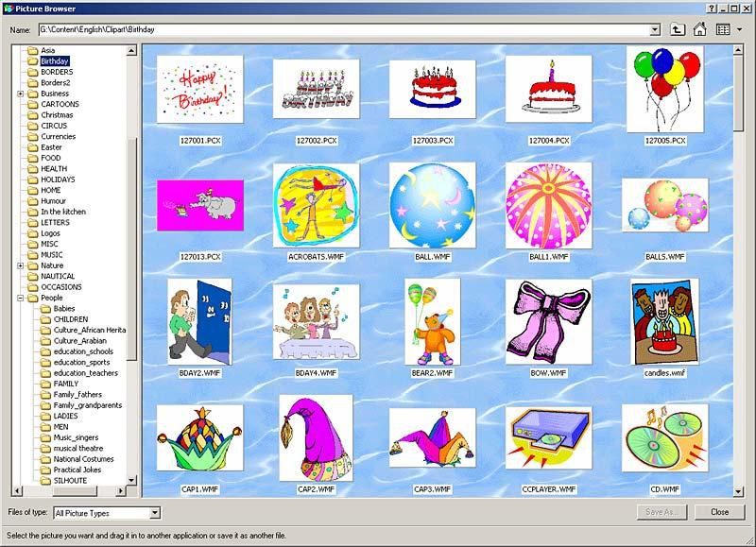Image resolution: width=756 pixels, height=547 pixels.
Task: Click the Close button
Action: (x=719, y=512)
